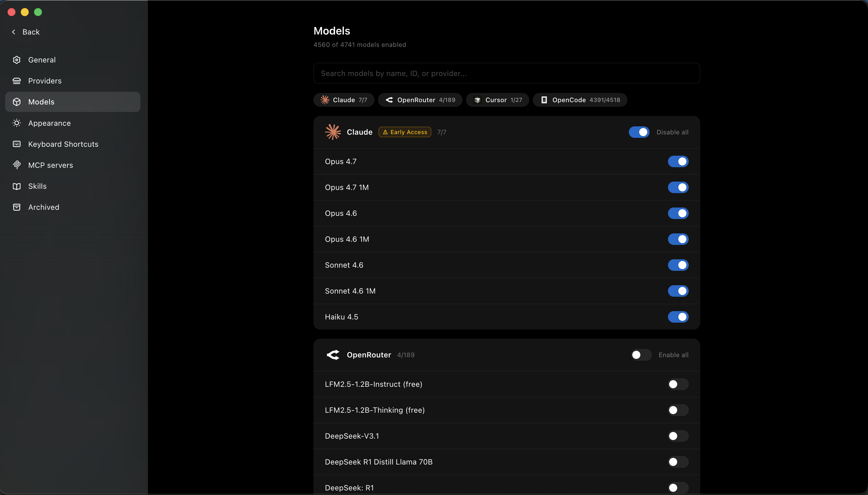868x495 pixels.
Task: Click the warning triangle in Early Access badge
Action: [385, 132]
